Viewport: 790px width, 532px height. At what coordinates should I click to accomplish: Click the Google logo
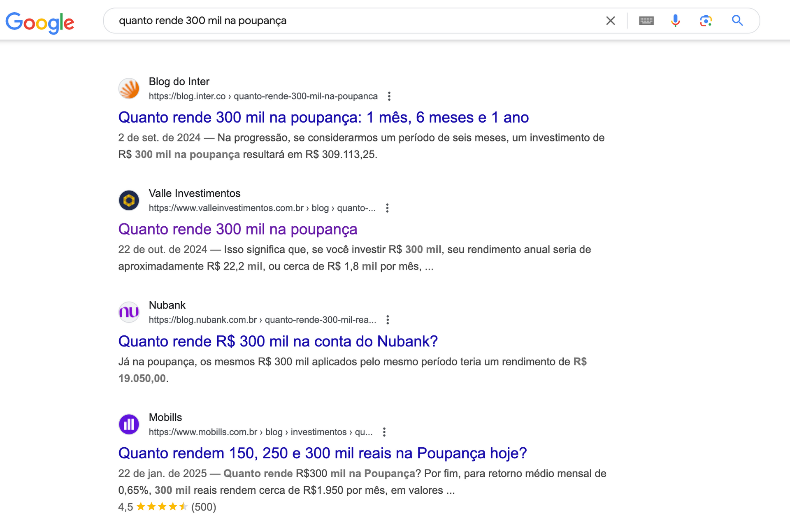pos(39,22)
